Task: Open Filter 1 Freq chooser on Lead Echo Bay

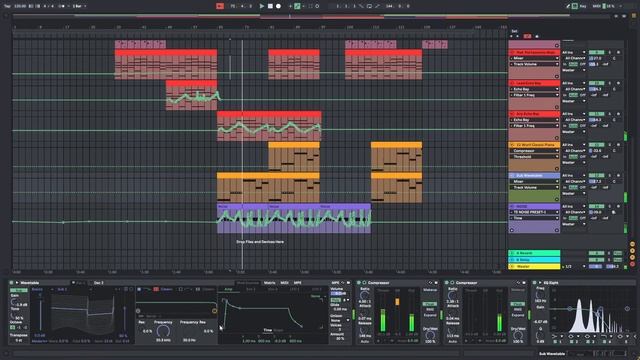Action: [534, 95]
